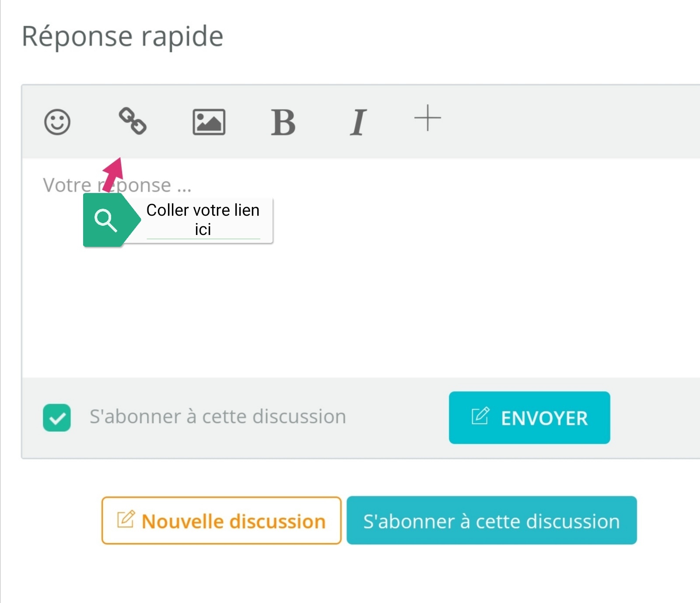700x603 pixels.
Task: Click the 'Réponse rapide' heading
Action: (122, 36)
